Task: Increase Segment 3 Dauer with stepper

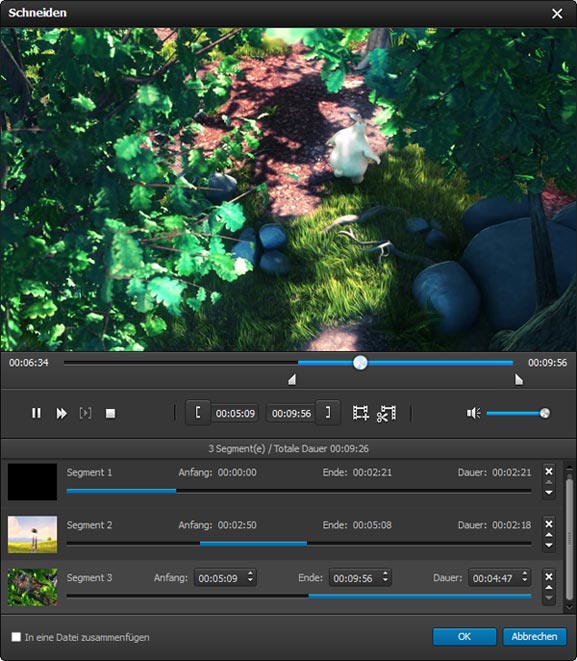Action: coord(525,574)
